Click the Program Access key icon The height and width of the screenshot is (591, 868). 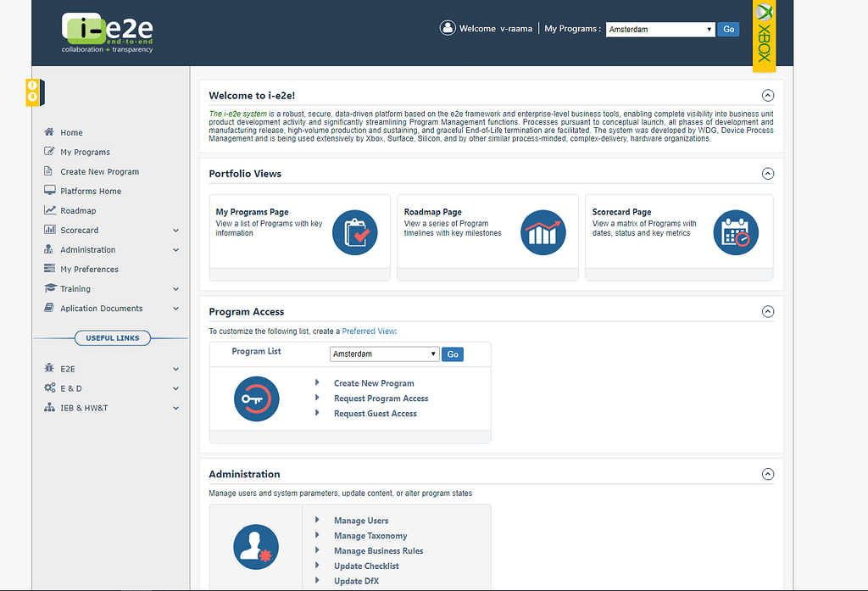256,399
